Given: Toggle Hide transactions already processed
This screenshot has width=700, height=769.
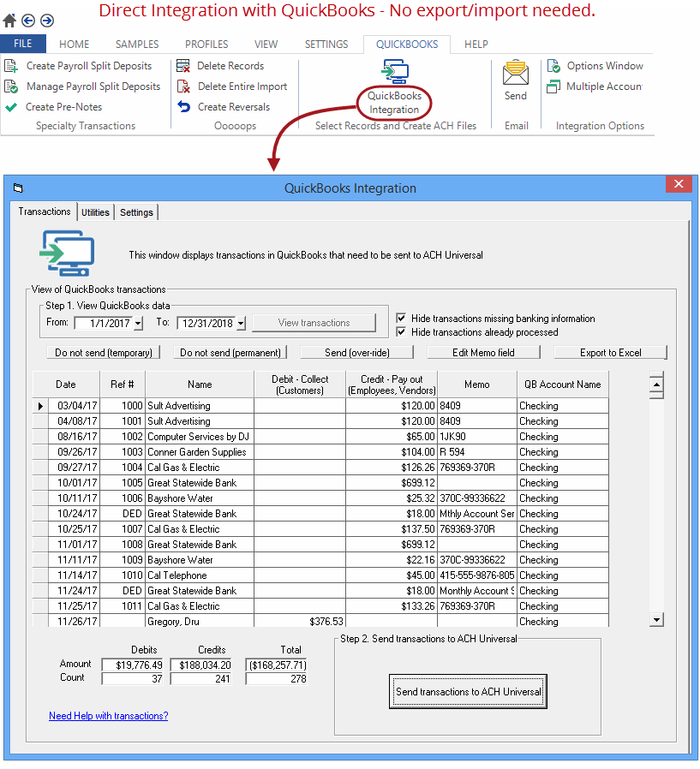Looking at the screenshot, I should [x=401, y=332].
